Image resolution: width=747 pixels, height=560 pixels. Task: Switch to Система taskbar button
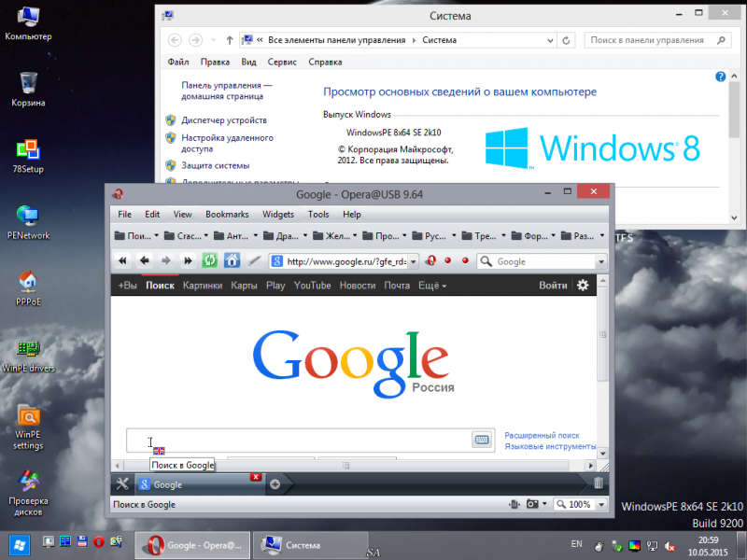310,545
